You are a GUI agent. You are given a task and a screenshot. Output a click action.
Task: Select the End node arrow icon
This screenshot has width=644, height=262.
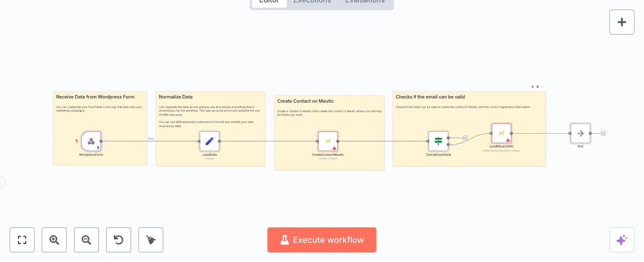click(x=580, y=133)
